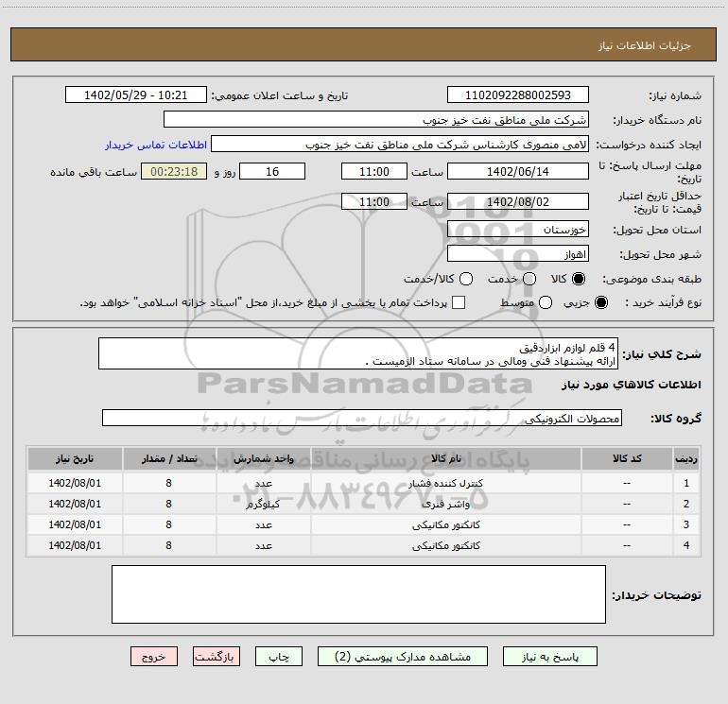Click the delivery province field خوزستان
This screenshot has height=704, width=728.
point(518,229)
